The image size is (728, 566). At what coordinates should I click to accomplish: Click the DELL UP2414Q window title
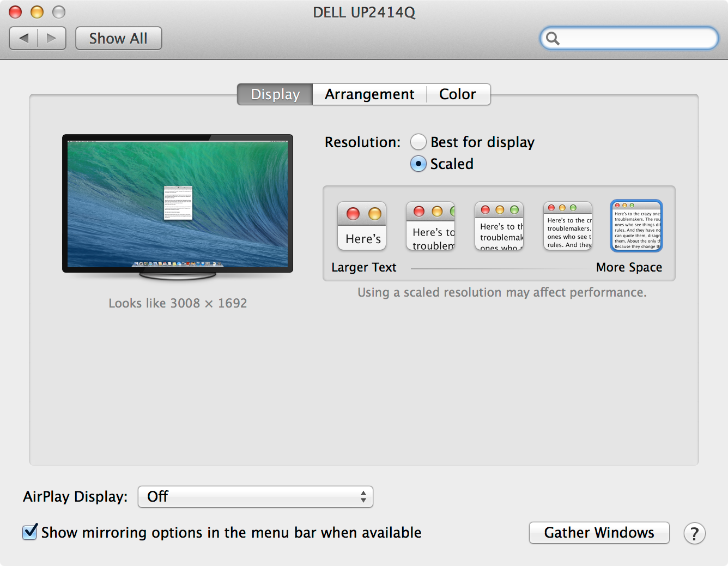pyautogui.click(x=364, y=12)
